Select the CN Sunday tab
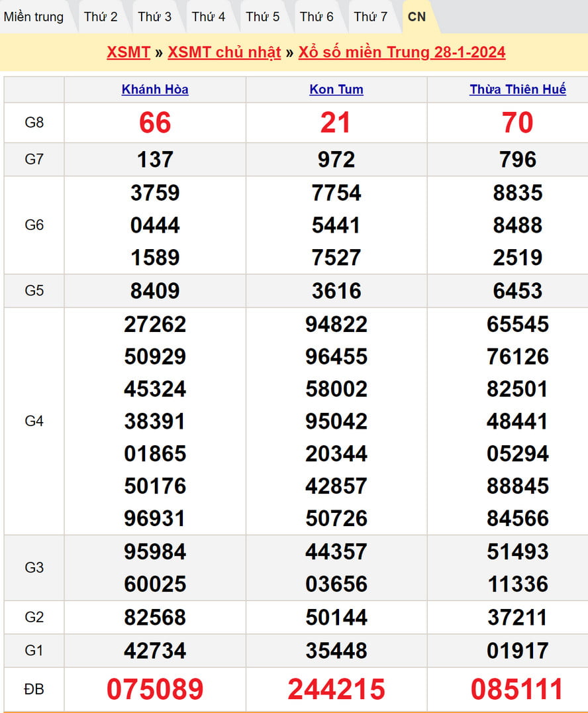The image size is (588, 713). tap(417, 17)
